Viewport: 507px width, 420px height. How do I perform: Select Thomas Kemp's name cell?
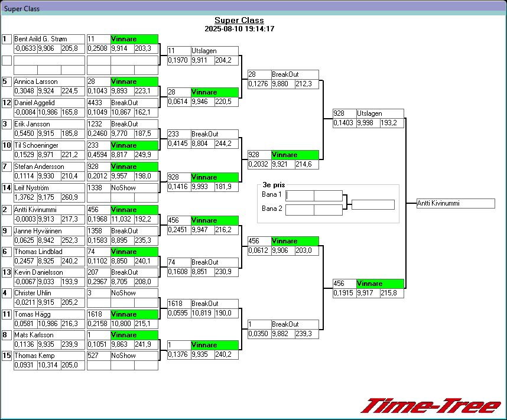click(x=48, y=356)
